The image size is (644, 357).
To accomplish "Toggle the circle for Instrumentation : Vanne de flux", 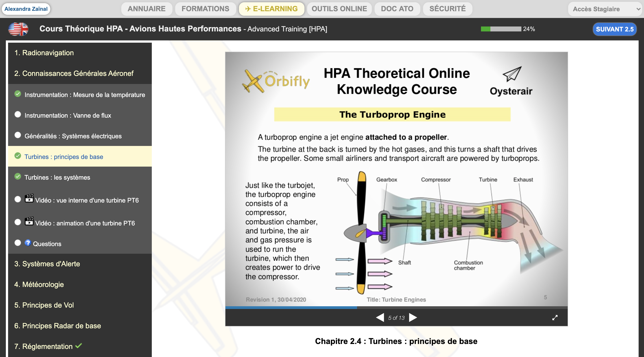I will [x=18, y=115].
